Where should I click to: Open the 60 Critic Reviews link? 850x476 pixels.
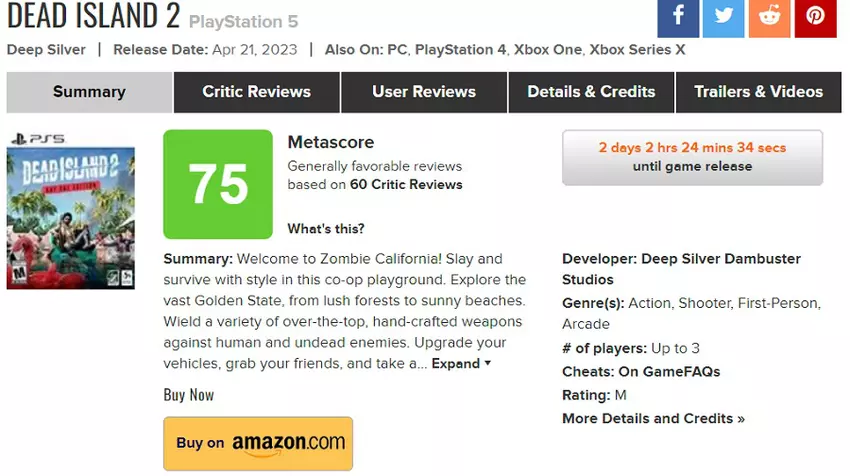pyautogui.click(x=406, y=184)
